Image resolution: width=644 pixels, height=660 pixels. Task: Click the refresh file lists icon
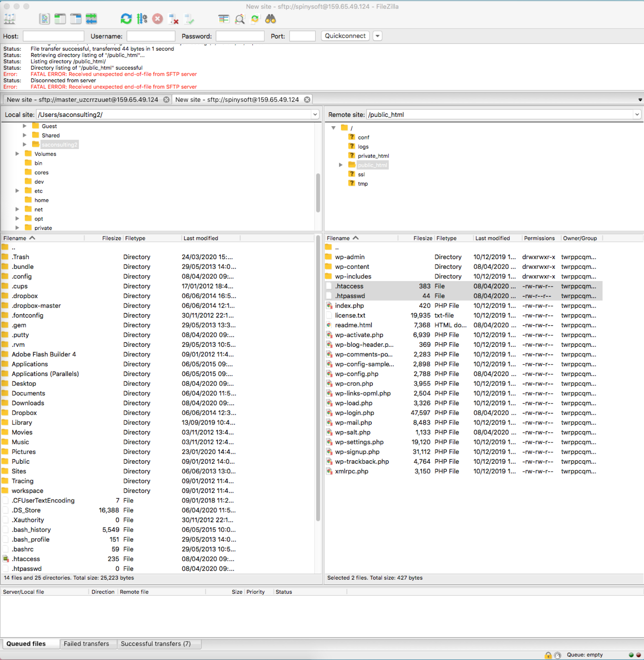click(126, 19)
